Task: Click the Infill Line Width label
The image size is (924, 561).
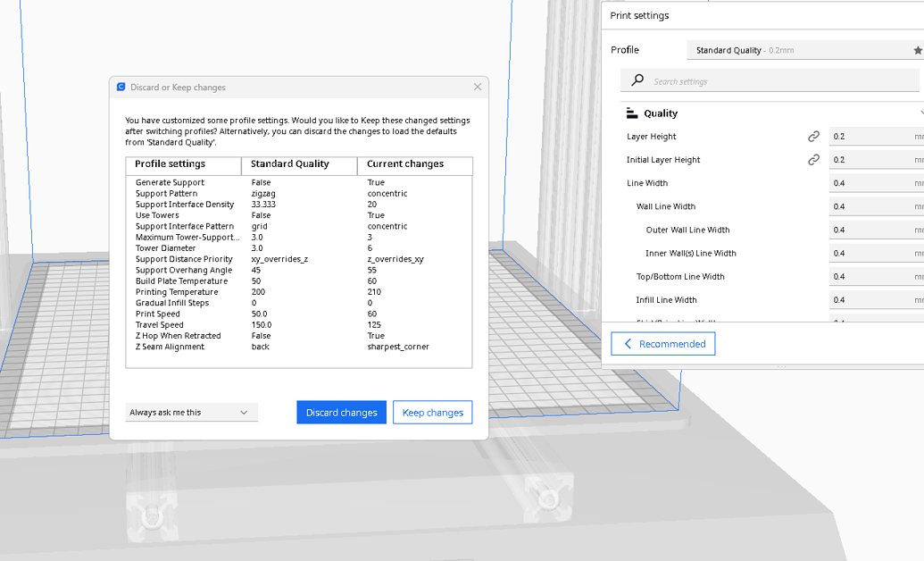Action: [x=667, y=299]
